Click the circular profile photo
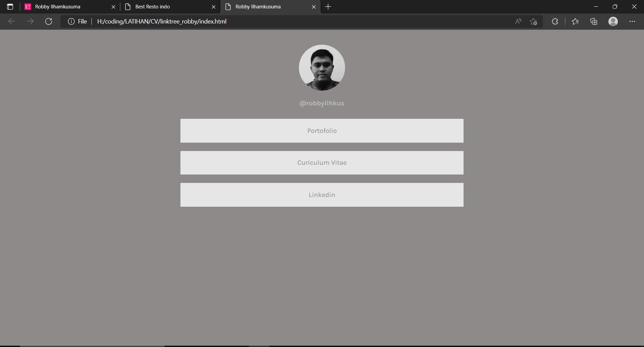The image size is (644, 347). click(322, 67)
